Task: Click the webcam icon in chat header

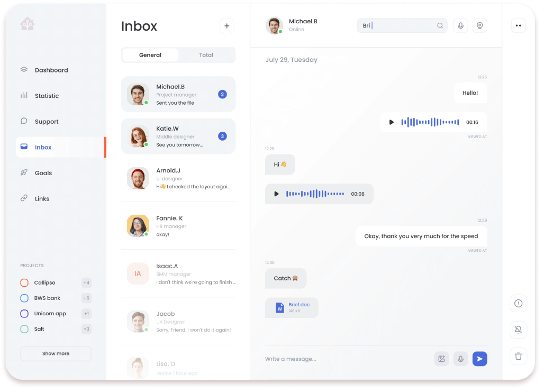Action: click(x=479, y=25)
